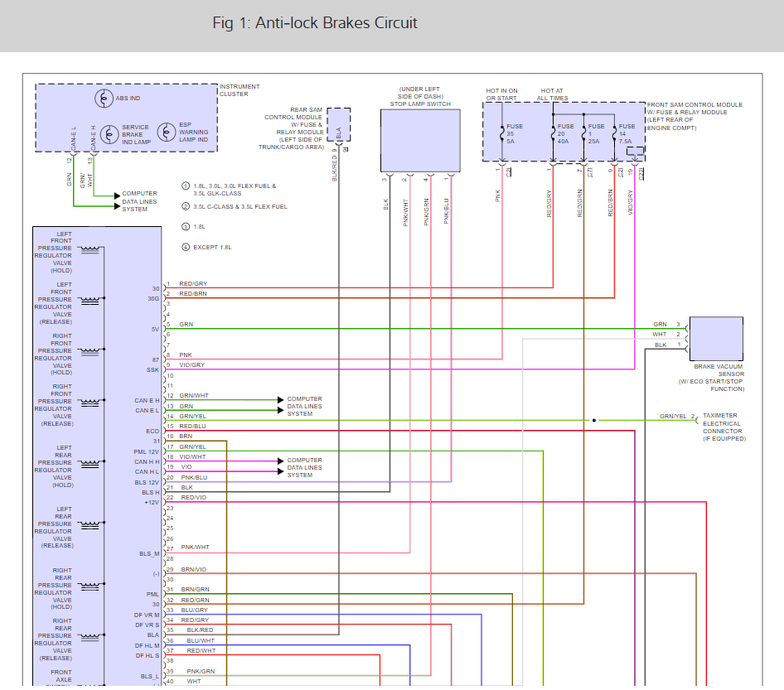Click the 'HOT IN ON OR START' label
The height and width of the screenshot is (690, 784).
coord(501,94)
